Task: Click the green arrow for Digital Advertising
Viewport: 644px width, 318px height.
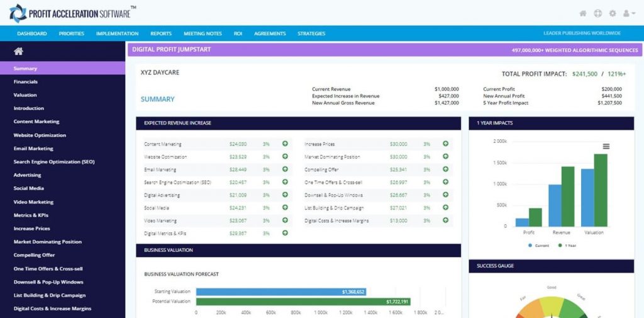Action: pos(285,195)
